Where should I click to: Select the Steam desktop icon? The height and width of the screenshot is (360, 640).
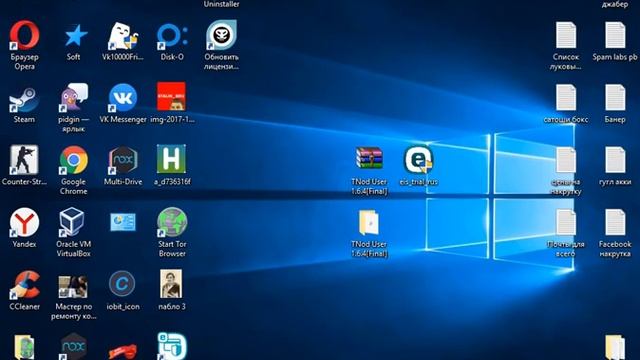click(x=24, y=99)
